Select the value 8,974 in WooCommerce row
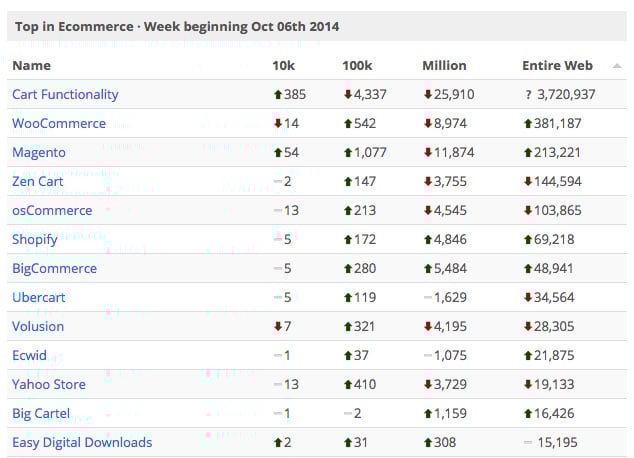 (x=450, y=123)
